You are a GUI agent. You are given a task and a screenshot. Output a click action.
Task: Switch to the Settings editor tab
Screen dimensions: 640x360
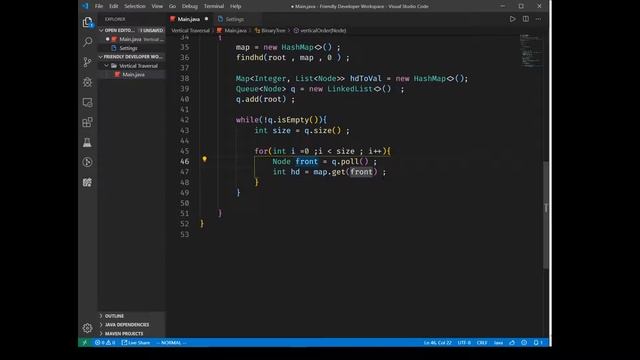tap(235, 19)
